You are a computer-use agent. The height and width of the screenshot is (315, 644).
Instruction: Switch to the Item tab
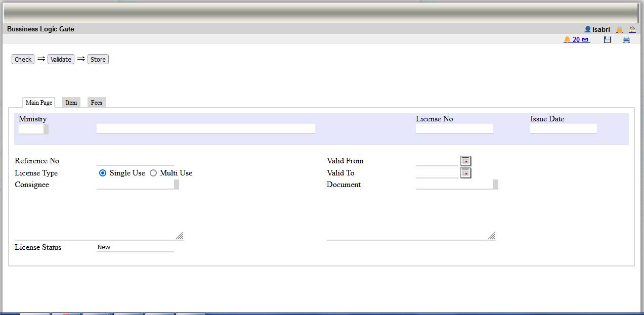point(71,103)
